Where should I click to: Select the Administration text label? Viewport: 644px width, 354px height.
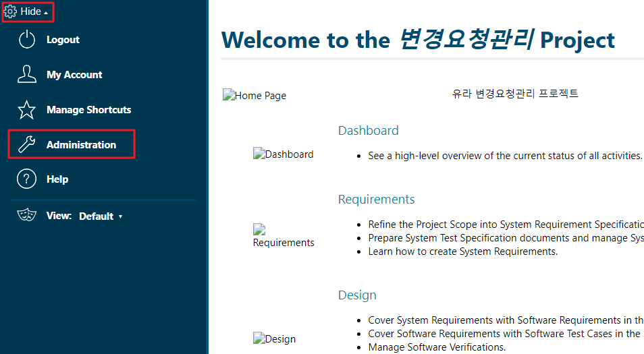click(81, 145)
